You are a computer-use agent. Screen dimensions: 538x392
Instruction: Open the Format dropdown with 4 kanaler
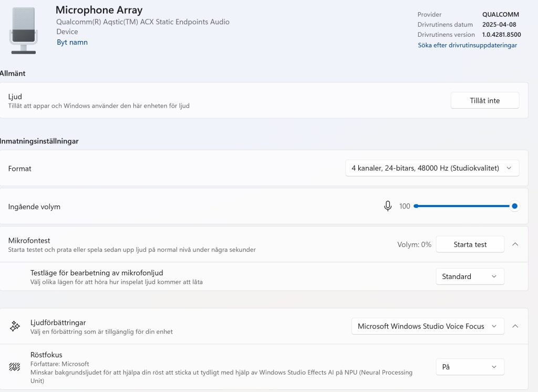click(432, 168)
